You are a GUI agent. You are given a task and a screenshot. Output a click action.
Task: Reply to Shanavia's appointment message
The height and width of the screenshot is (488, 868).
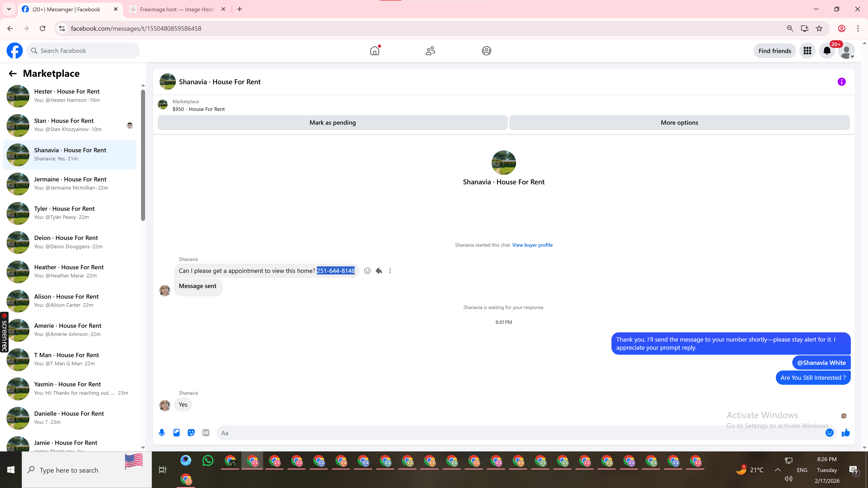(x=379, y=271)
